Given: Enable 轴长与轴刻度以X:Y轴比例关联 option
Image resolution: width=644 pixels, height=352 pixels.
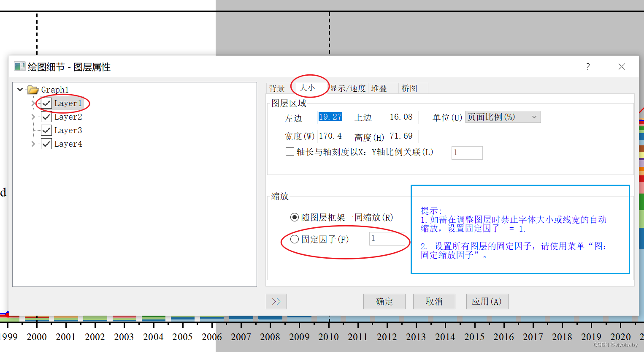Looking at the screenshot, I should [290, 152].
